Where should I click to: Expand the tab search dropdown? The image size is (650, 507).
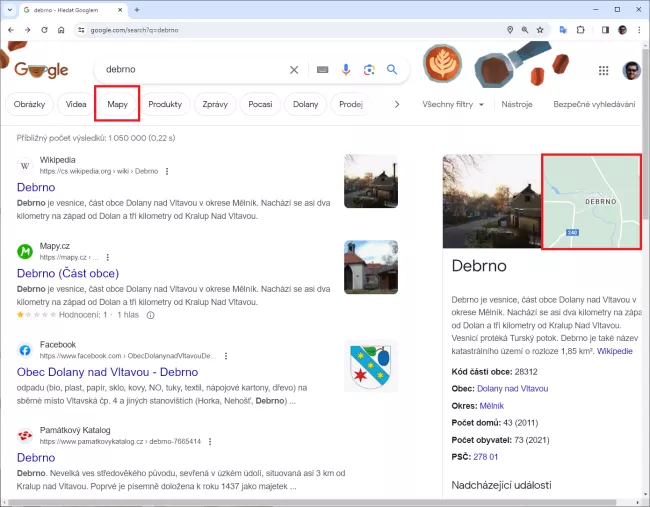click(10, 10)
